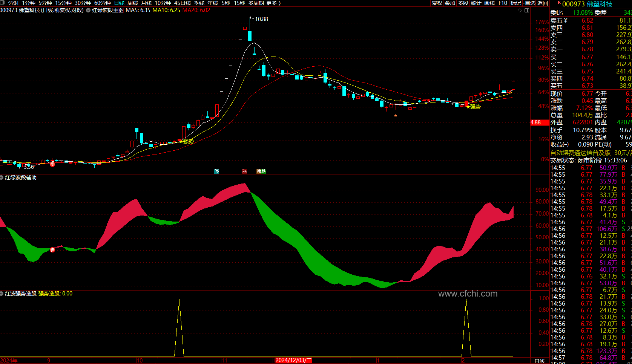The height and width of the screenshot is (364, 632).
Task: Remove stock from 自选 watchlist
Action: [x=529, y=3]
